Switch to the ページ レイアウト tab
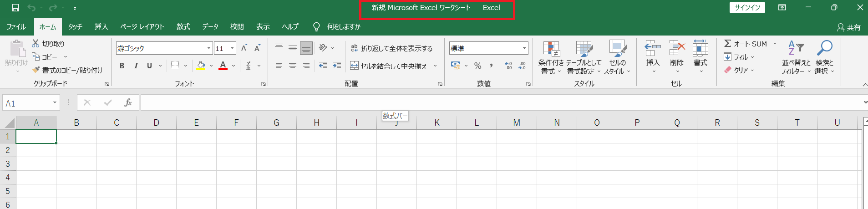 (x=142, y=27)
